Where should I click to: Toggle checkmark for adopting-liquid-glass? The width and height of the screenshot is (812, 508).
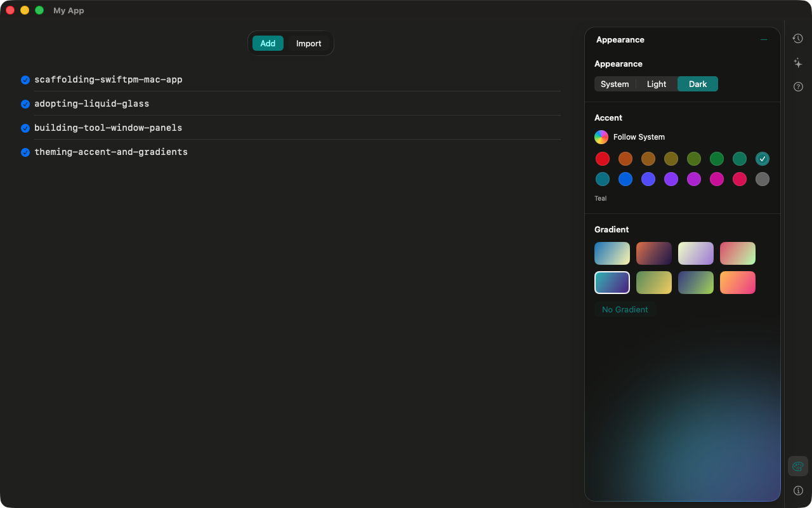[x=25, y=104]
